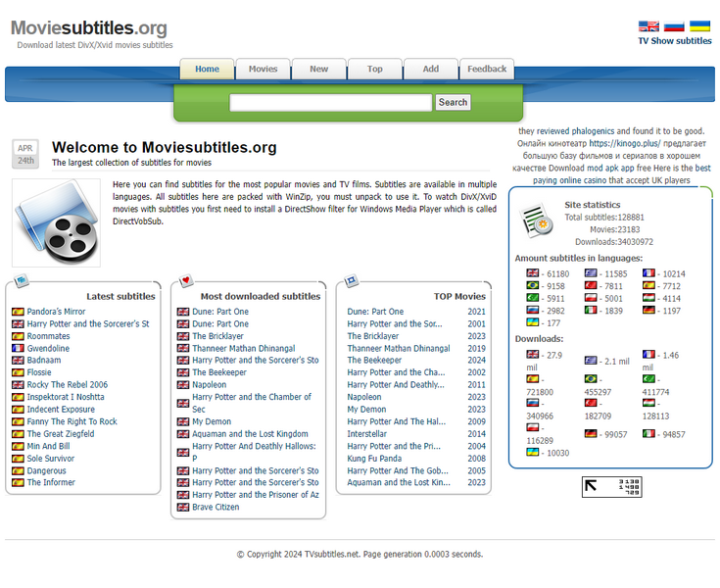Open Pandora's Mirror in Latest subtitles
The width and height of the screenshot is (720, 588).
(x=56, y=312)
